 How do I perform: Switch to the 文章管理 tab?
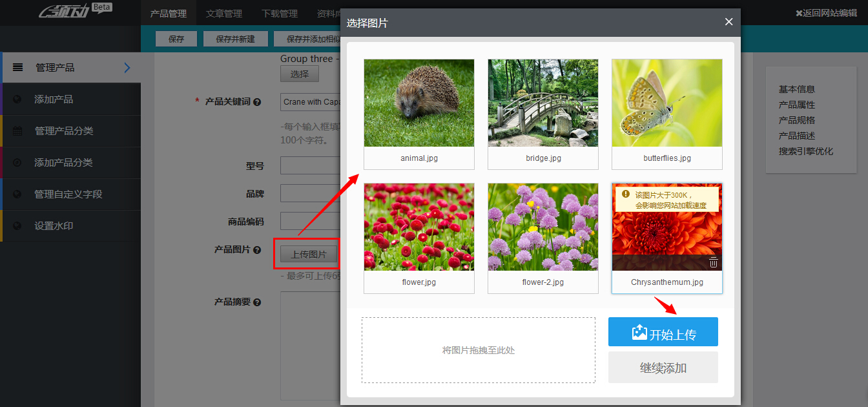(x=224, y=14)
